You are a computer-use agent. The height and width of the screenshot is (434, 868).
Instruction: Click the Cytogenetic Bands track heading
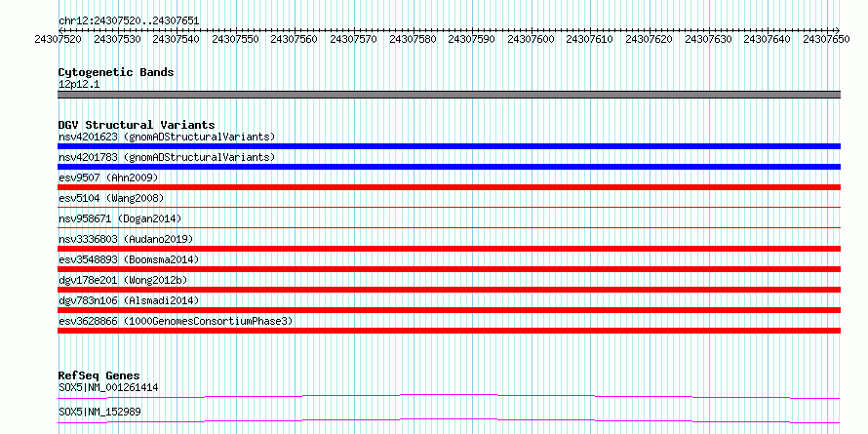116,72
